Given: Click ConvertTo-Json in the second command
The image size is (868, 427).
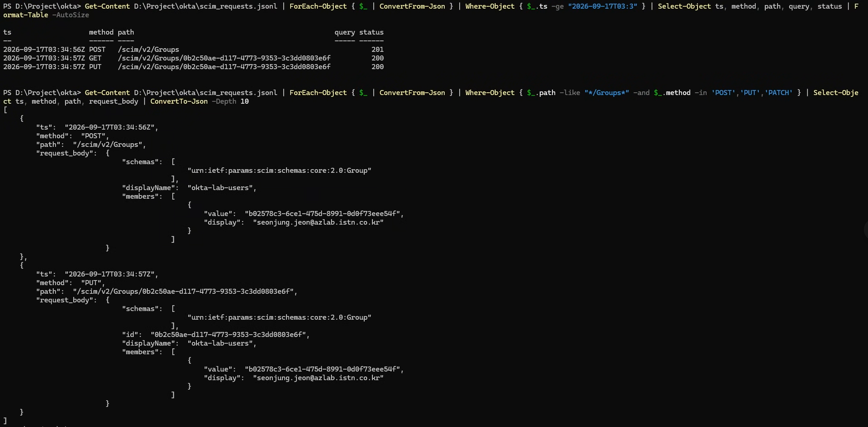Looking at the screenshot, I should pos(179,101).
